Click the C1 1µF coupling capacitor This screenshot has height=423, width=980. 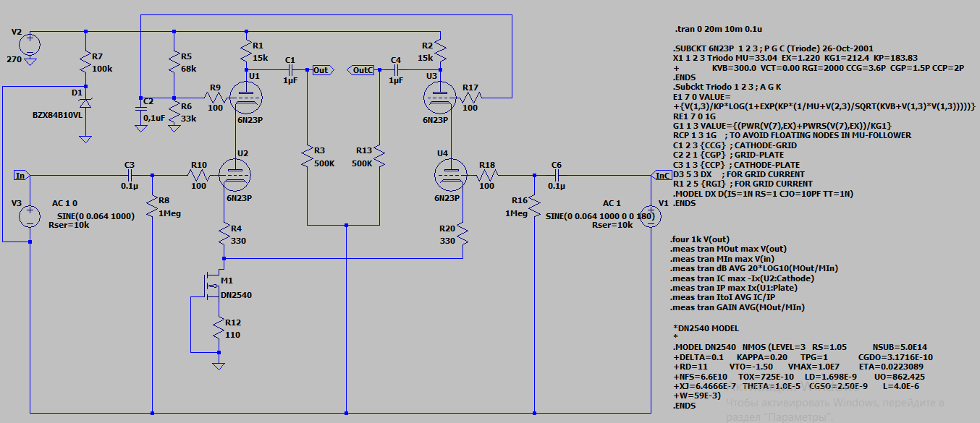coord(290,70)
